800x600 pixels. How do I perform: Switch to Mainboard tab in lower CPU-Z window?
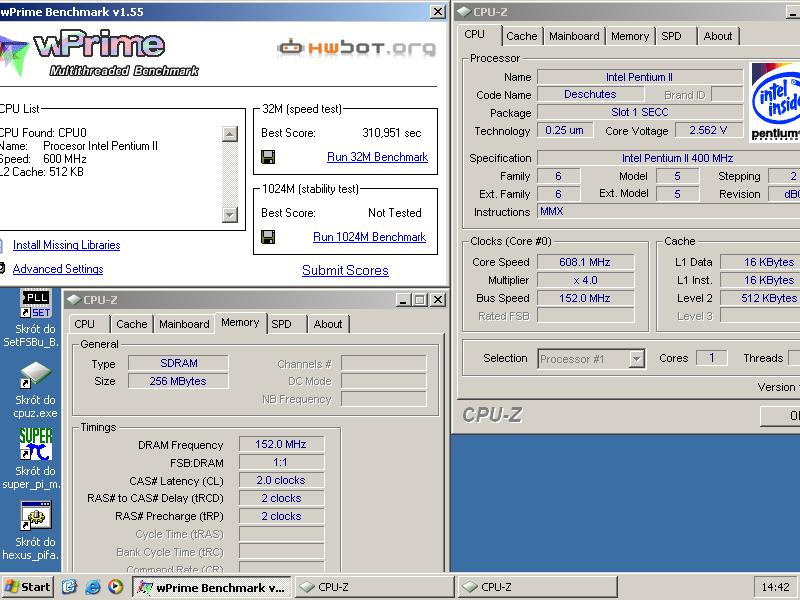tap(184, 324)
